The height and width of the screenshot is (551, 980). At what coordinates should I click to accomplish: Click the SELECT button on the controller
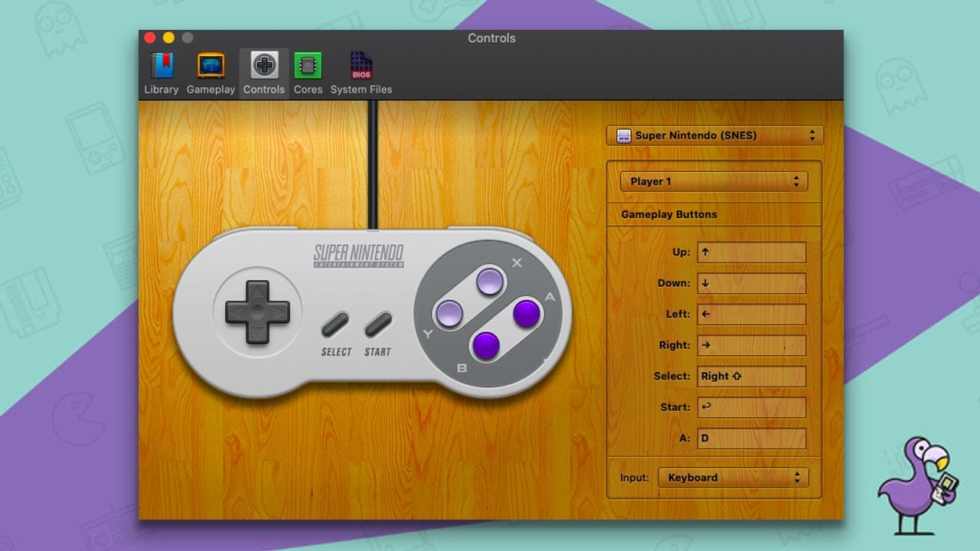pyautogui.click(x=335, y=325)
